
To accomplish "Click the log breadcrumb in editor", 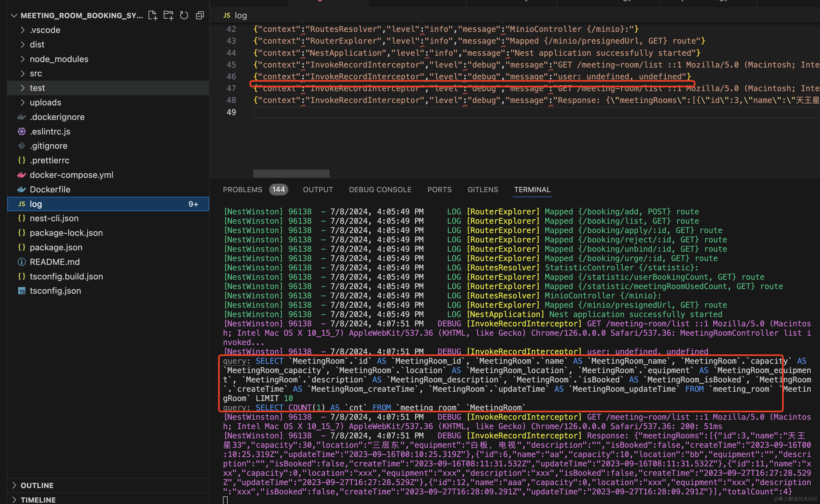I will tap(241, 15).
